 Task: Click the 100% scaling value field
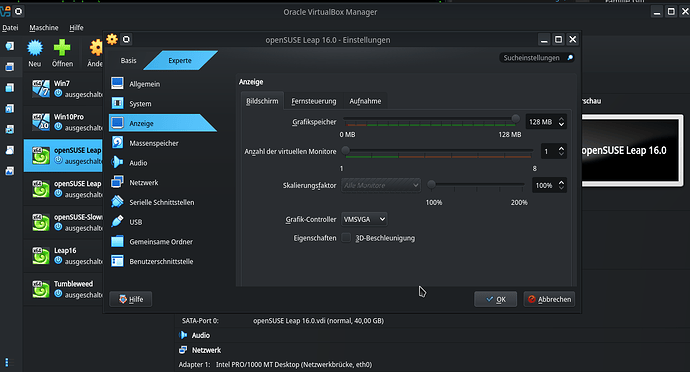point(544,185)
